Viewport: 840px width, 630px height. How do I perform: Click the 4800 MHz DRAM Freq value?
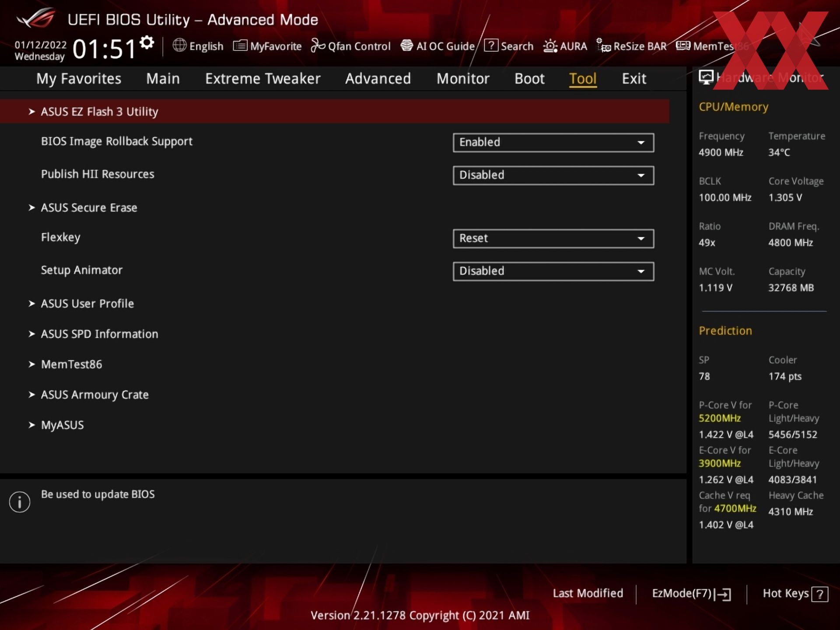(791, 243)
